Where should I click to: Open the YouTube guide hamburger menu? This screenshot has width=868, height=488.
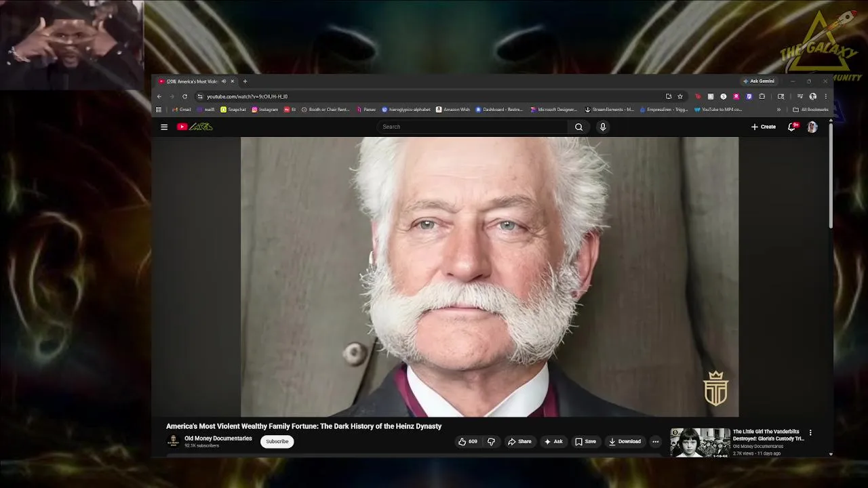tap(164, 127)
